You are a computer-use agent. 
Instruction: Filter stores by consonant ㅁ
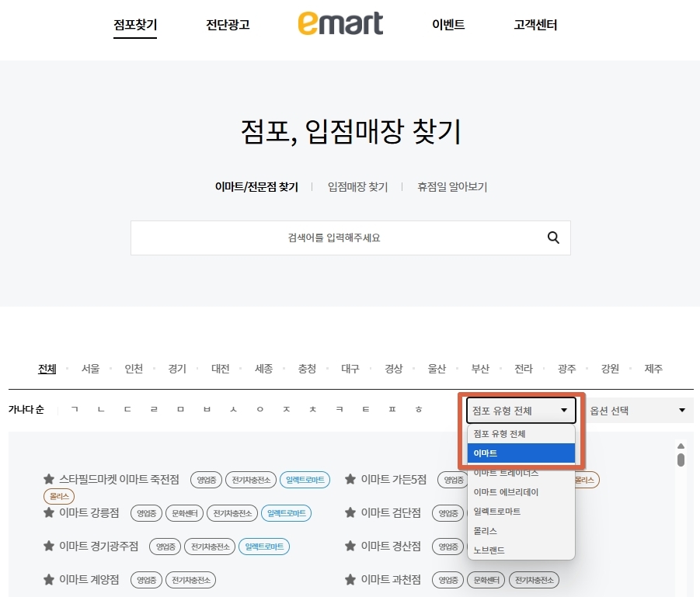180,409
